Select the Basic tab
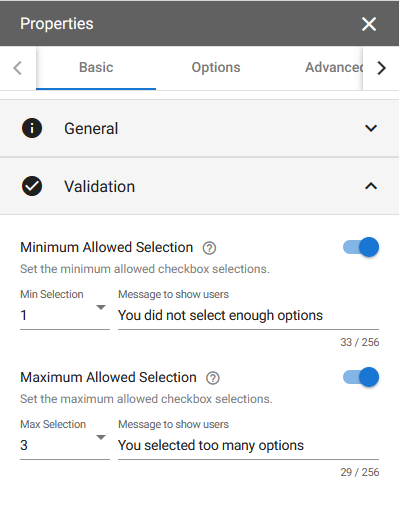The width and height of the screenshot is (399, 530). click(x=96, y=68)
